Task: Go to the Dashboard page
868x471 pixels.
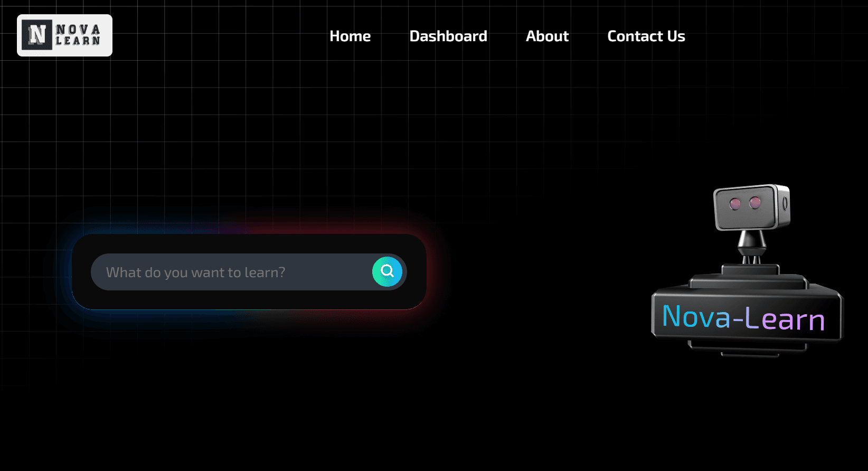Action: point(448,36)
